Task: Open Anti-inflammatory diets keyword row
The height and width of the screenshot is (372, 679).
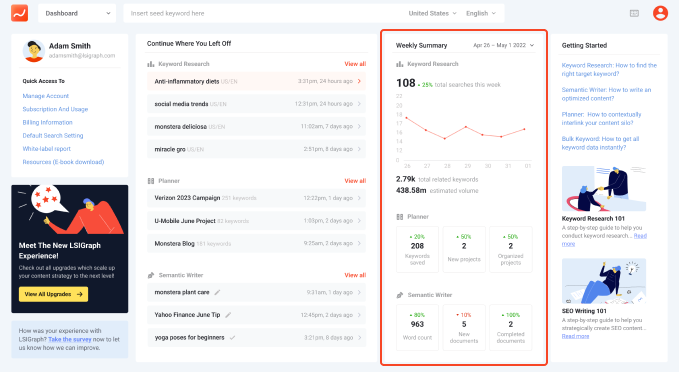Action: [x=256, y=81]
